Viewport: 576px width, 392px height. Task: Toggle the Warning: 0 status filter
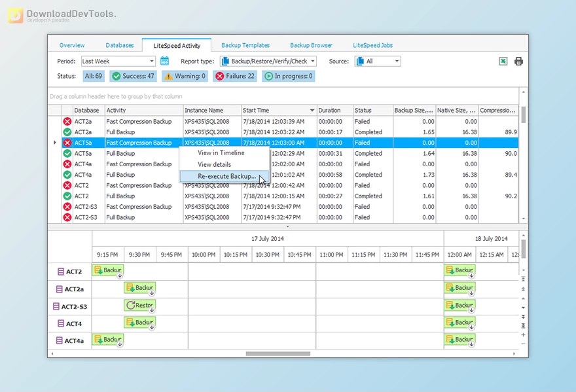(x=185, y=77)
